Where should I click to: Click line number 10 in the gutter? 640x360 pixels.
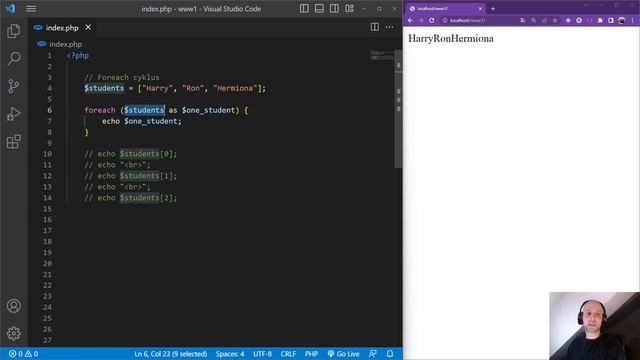[x=47, y=154]
